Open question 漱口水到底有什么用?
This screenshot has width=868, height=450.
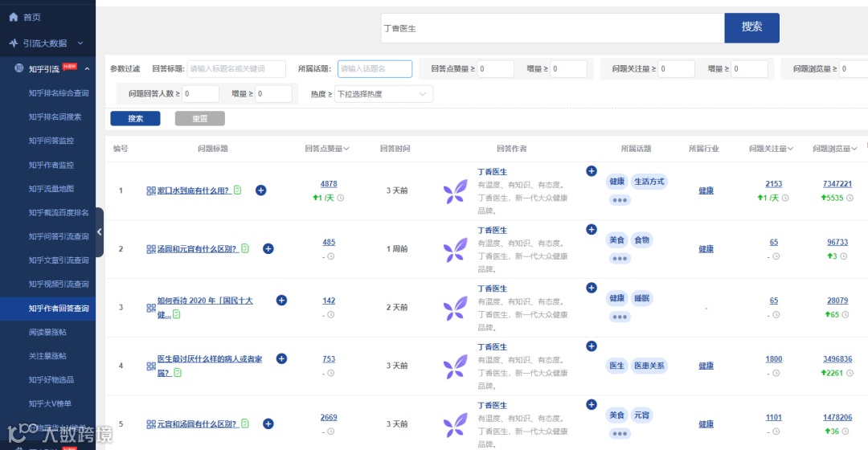(193, 190)
